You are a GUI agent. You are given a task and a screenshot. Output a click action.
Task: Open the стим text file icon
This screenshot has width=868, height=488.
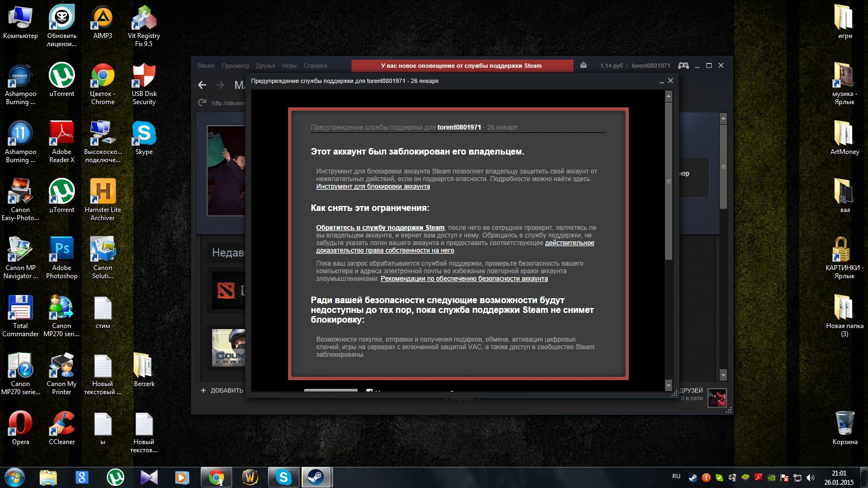point(103,312)
